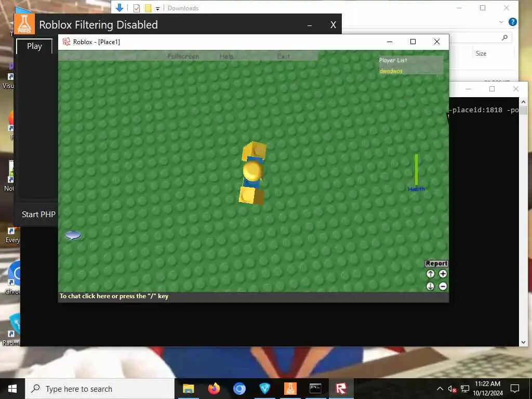The height and width of the screenshot is (399, 532).
Task: Open Chromium browser from the taskbar
Action: [x=239, y=389]
